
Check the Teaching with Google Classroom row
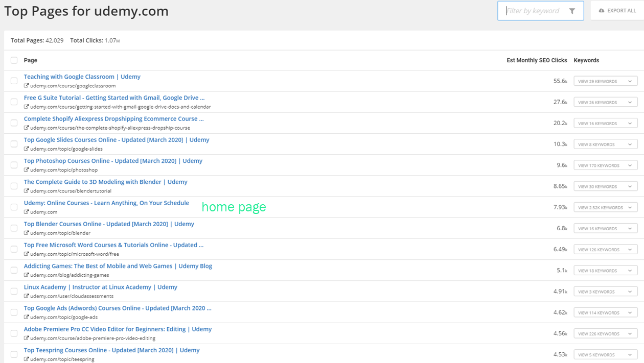tap(14, 81)
